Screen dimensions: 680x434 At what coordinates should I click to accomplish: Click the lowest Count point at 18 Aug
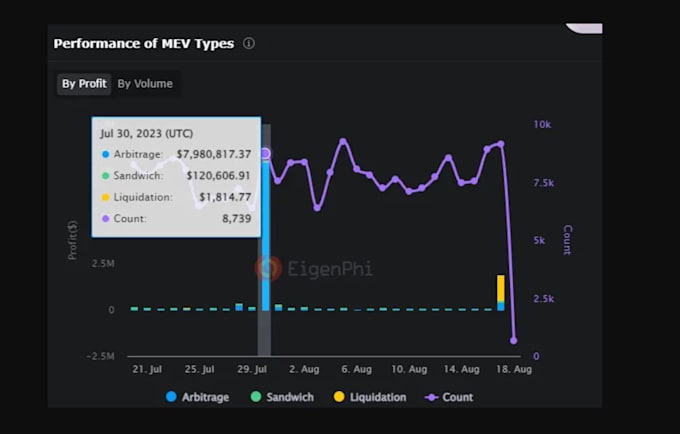pyautogui.click(x=514, y=340)
